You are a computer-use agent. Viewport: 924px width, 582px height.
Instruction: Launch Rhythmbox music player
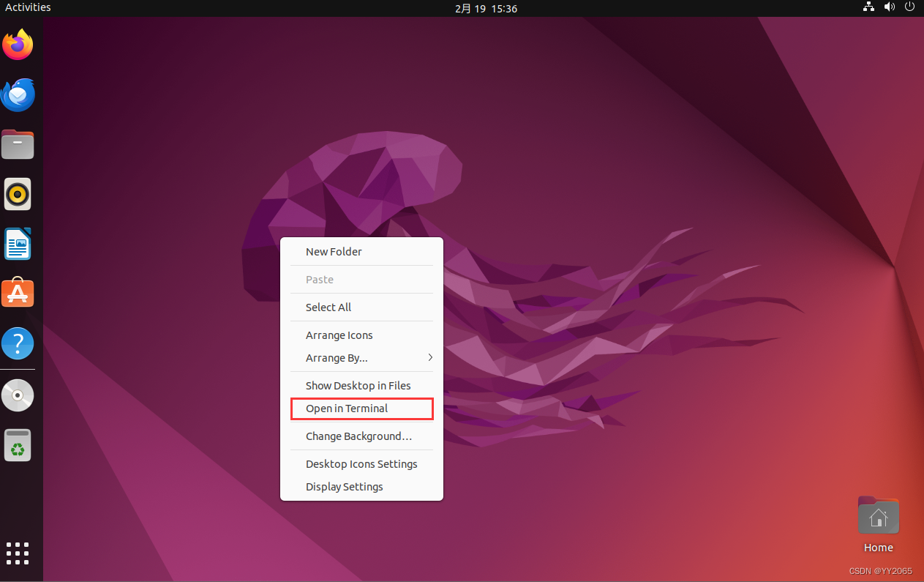click(18, 194)
